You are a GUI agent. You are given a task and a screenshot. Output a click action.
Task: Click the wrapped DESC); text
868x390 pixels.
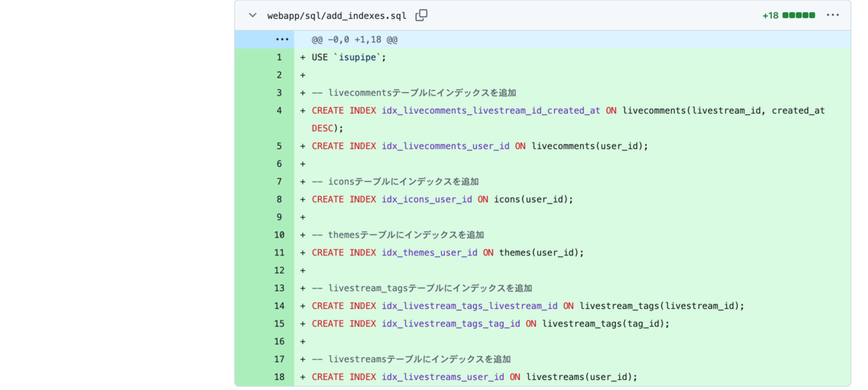(x=328, y=128)
